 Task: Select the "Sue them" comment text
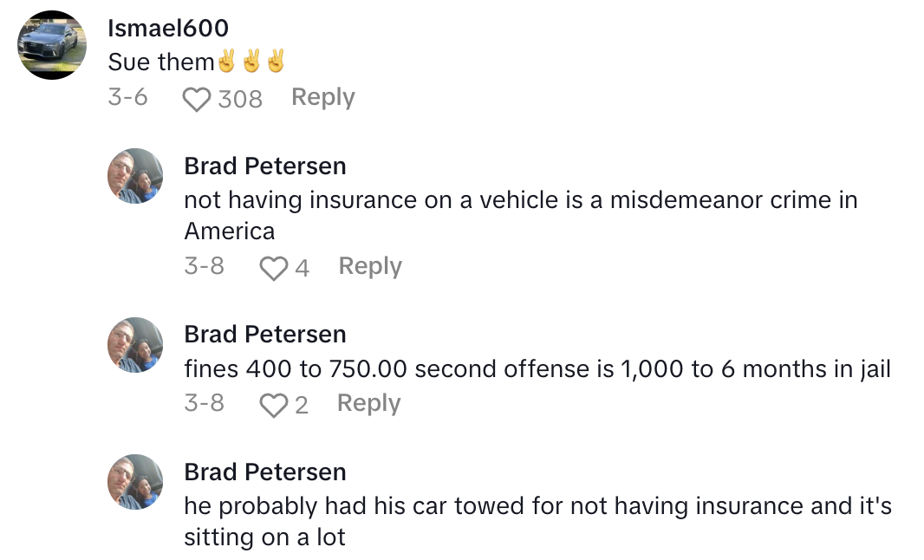pyautogui.click(x=196, y=62)
